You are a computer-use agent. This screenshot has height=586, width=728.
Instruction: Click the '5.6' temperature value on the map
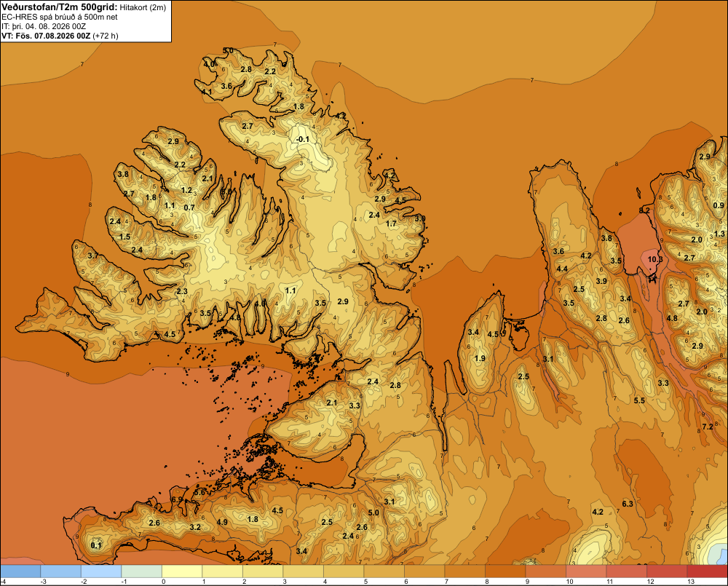point(199,492)
